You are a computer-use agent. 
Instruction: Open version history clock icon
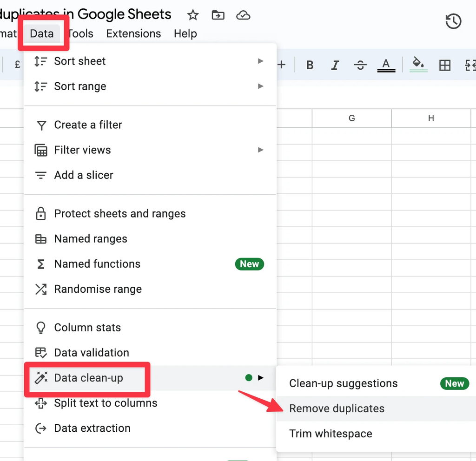(453, 21)
